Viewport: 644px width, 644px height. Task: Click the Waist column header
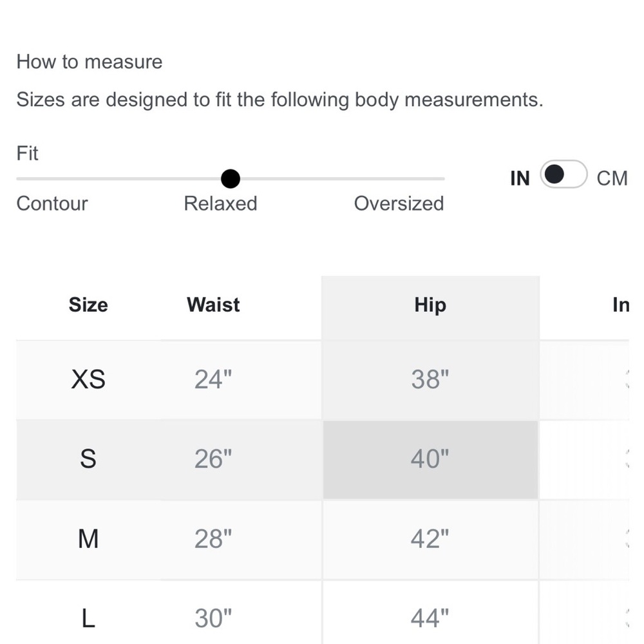point(213,305)
